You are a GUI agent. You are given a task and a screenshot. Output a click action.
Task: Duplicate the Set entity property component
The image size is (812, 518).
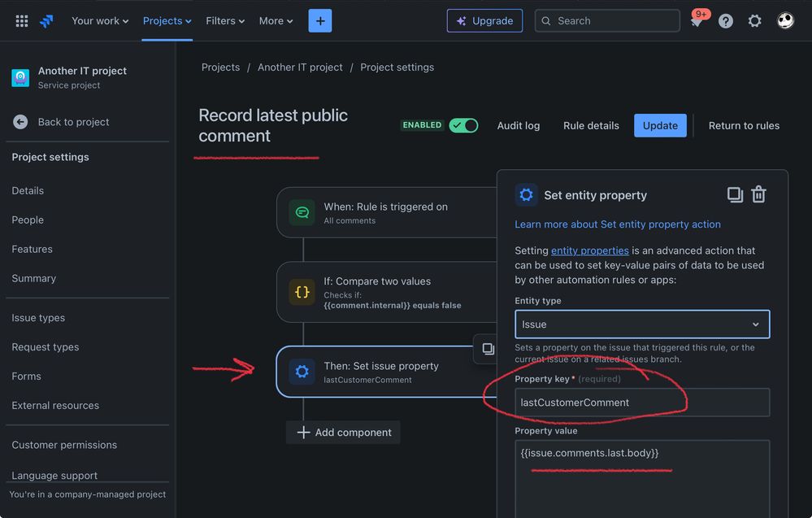pyautogui.click(x=735, y=195)
